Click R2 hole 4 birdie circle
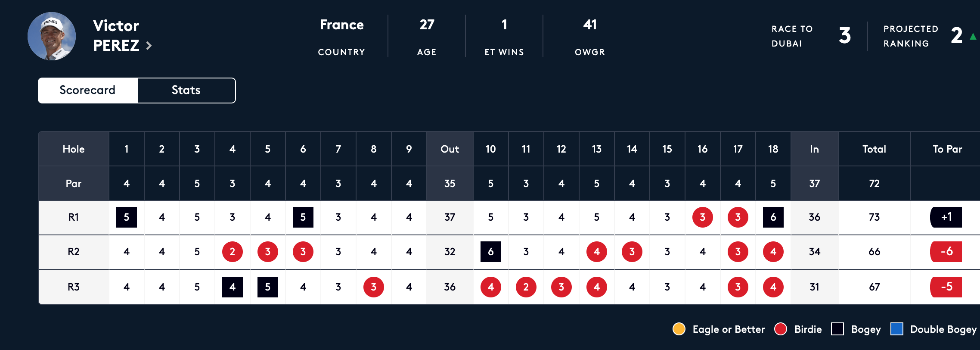Screen dimensions: 980x350 pos(233,252)
